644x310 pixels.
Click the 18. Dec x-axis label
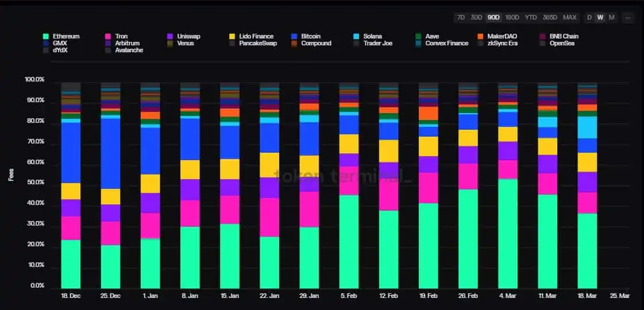pos(71,296)
